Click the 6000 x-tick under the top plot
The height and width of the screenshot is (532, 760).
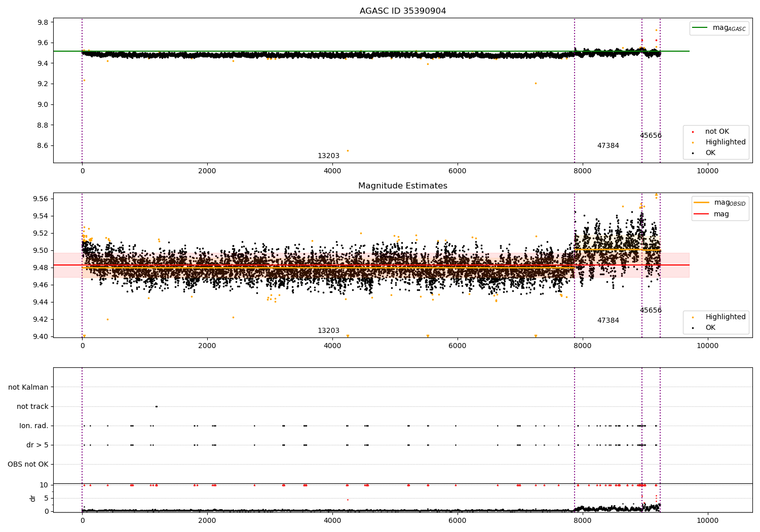coord(458,171)
